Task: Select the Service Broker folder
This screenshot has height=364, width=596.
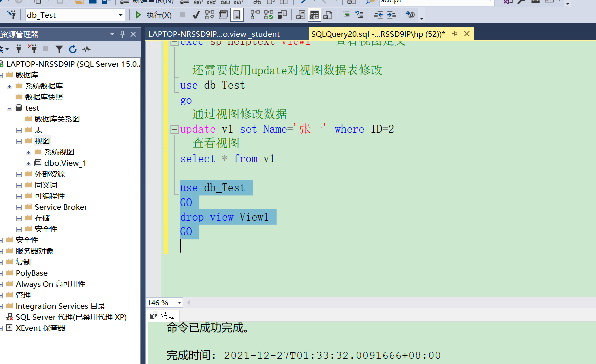Action: click(x=61, y=207)
